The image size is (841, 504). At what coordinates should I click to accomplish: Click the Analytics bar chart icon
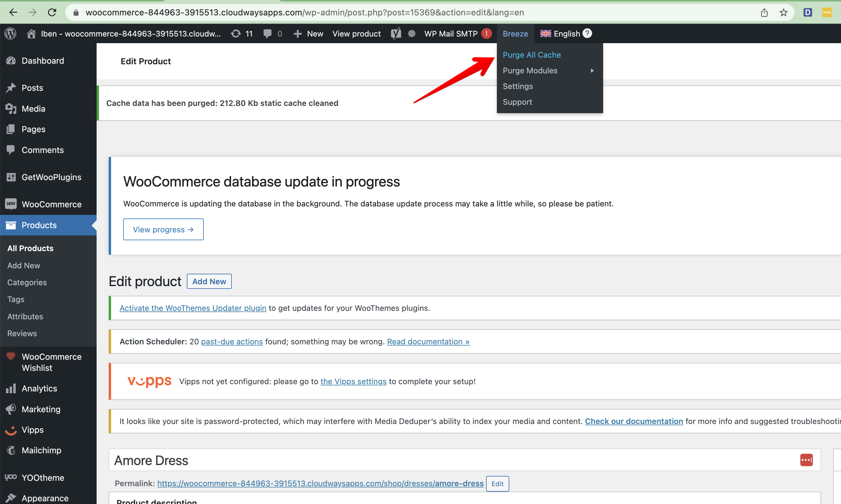tap(11, 388)
